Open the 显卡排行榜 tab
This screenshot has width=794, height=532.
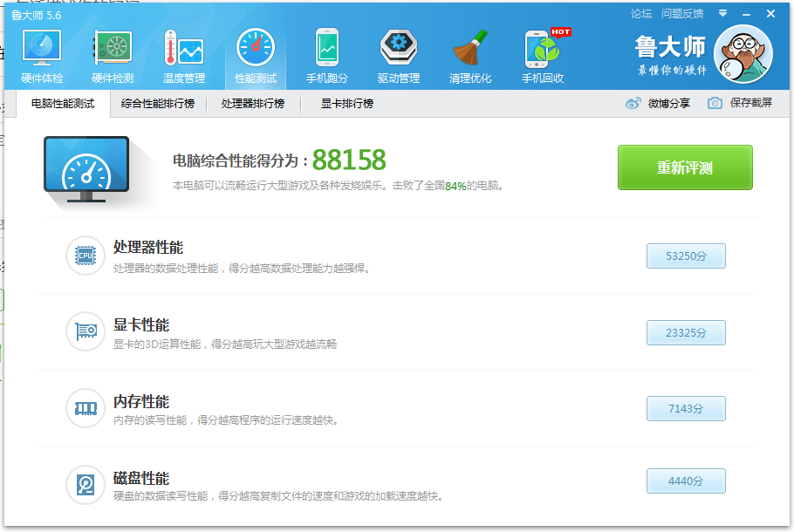click(x=346, y=104)
